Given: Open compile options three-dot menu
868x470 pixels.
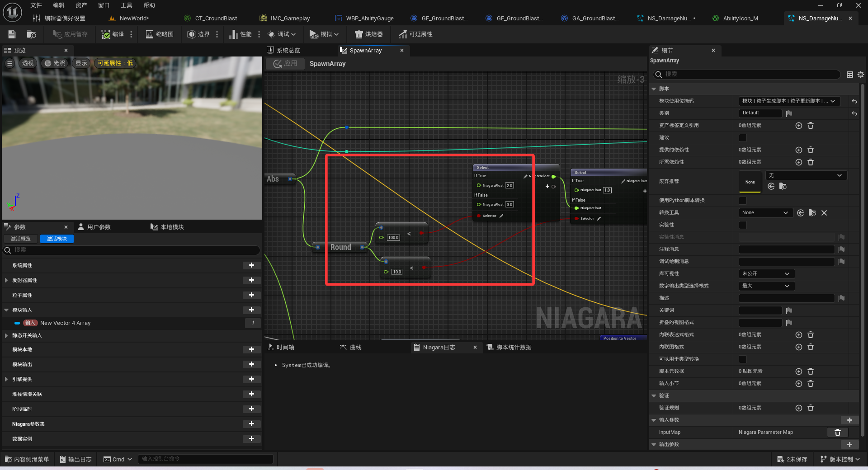Looking at the screenshot, I should (131, 34).
